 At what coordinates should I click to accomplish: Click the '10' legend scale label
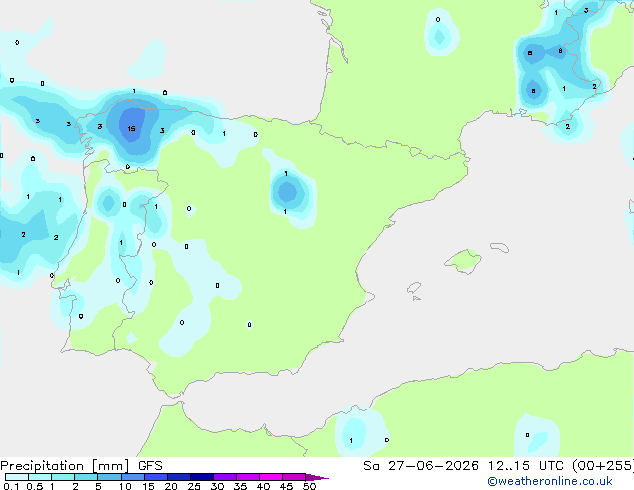point(125,486)
